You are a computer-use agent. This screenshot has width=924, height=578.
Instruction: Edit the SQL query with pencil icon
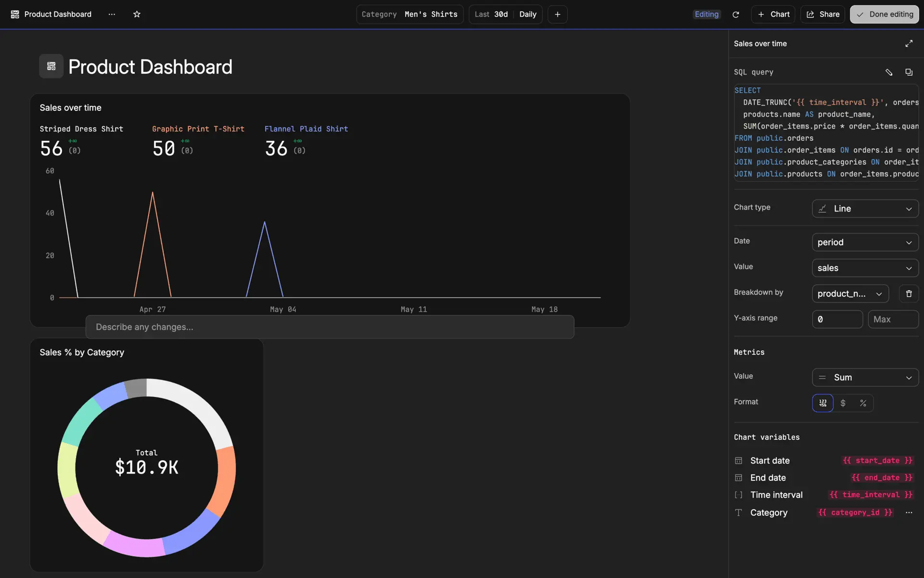click(888, 72)
